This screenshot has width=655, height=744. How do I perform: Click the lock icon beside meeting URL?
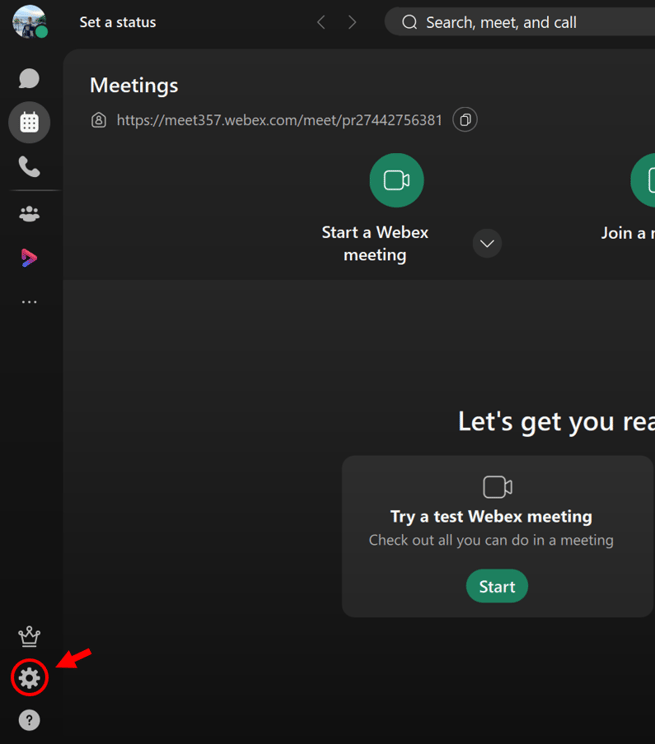[x=98, y=120]
